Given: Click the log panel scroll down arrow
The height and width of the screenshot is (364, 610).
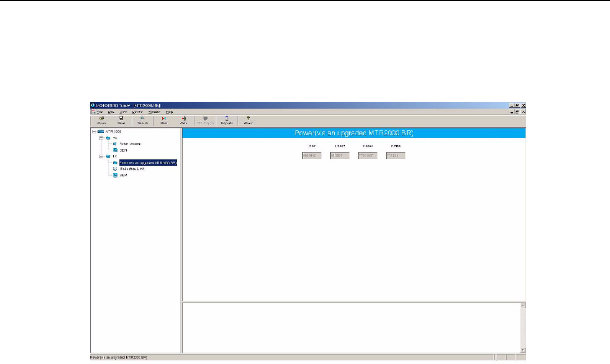Looking at the screenshot, I should click(523, 349).
